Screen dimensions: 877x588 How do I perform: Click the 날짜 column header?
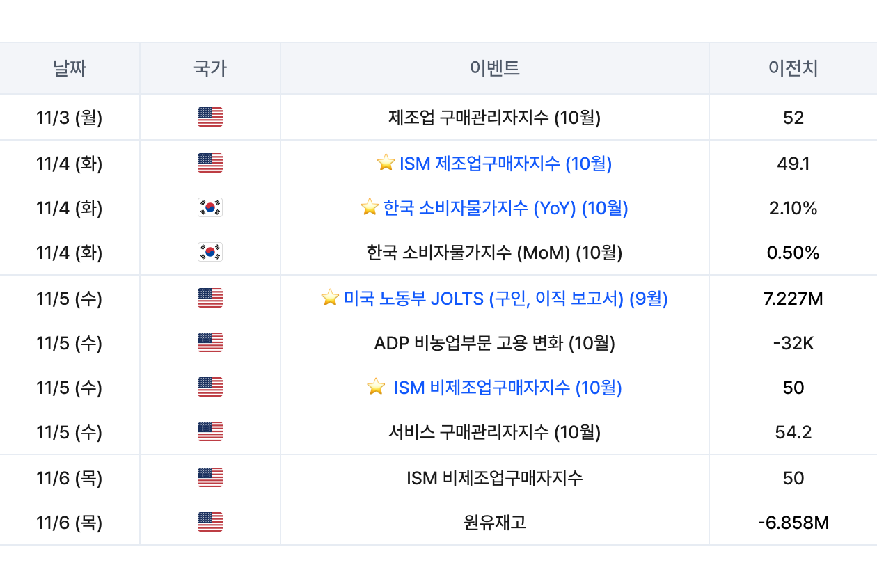click(x=70, y=68)
